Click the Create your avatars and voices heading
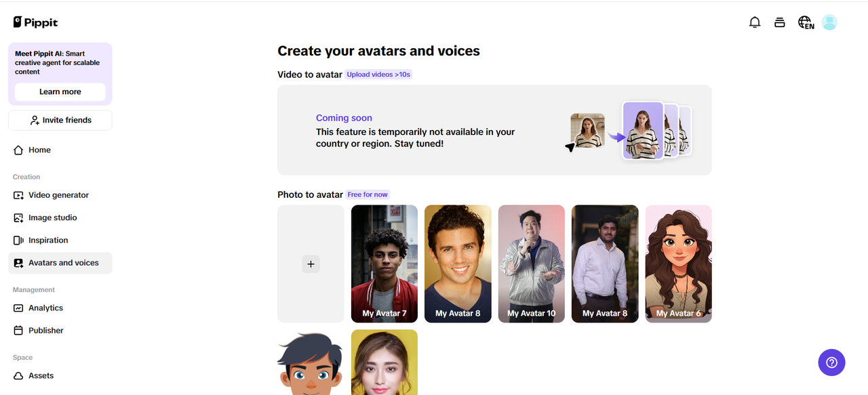Image resolution: width=868 pixels, height=395 pixels. 378,51
